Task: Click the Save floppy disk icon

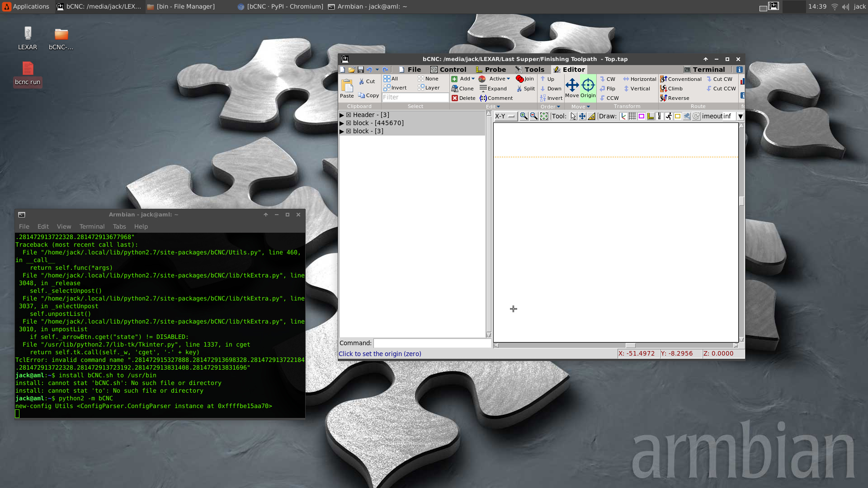Action: pyautogui.click(x=360, y=70)
